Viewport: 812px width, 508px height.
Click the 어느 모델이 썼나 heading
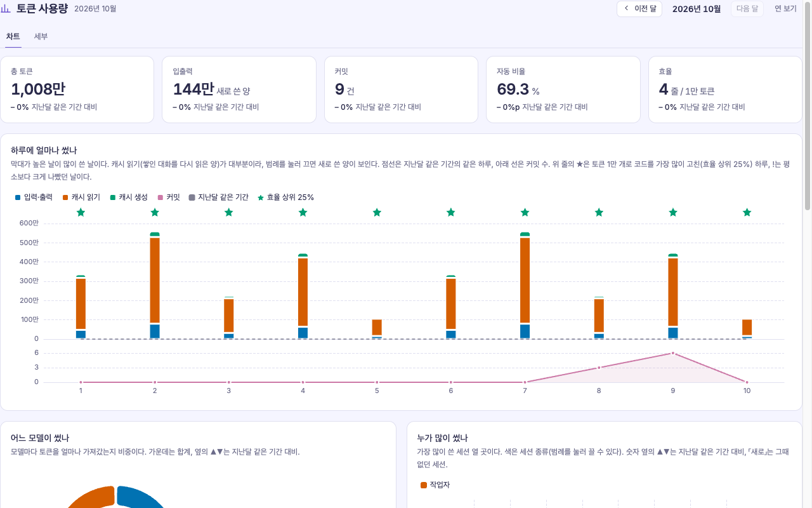pos(40,438)
